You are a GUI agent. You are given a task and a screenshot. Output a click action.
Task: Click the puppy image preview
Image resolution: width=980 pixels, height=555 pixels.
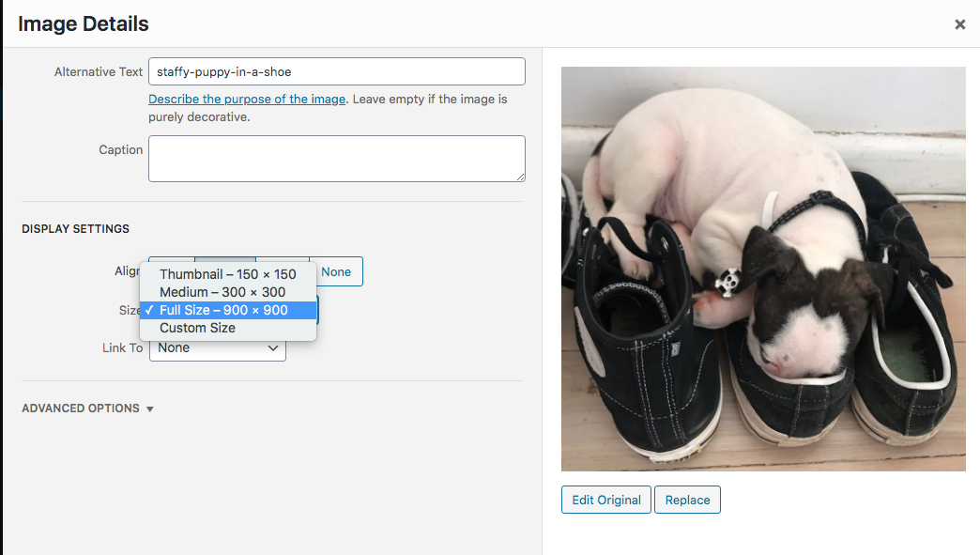pos(763,269)
